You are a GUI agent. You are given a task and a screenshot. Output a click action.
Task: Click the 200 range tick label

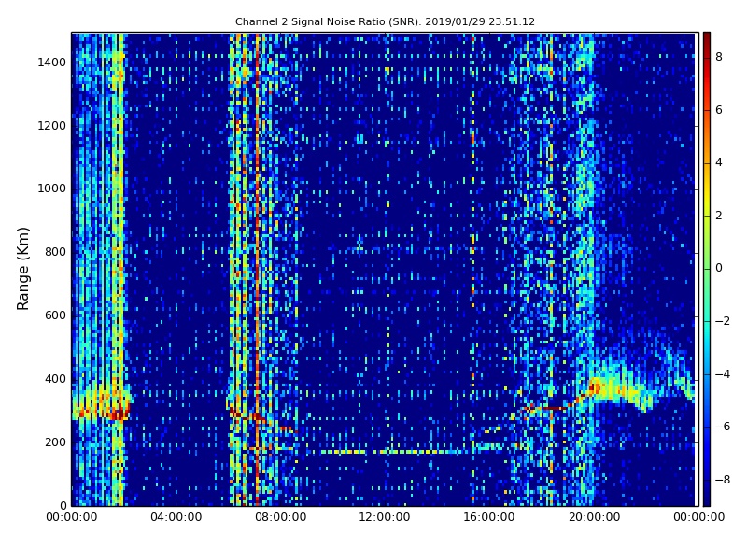56,441
